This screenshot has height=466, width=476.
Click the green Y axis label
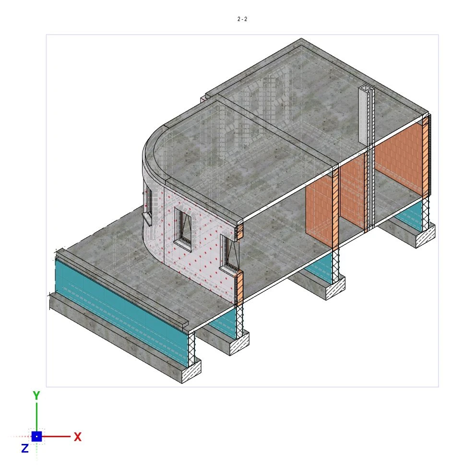point(36,395)
